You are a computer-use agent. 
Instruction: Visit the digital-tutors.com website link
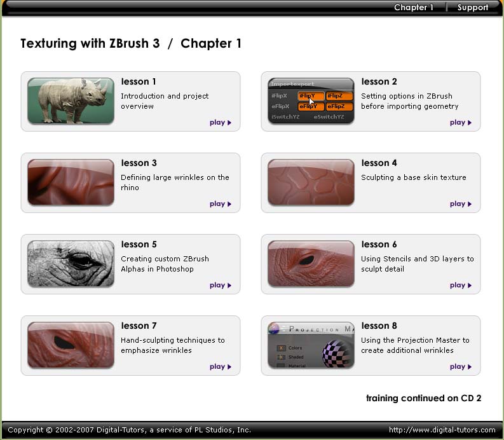click(x=442, y=430)
